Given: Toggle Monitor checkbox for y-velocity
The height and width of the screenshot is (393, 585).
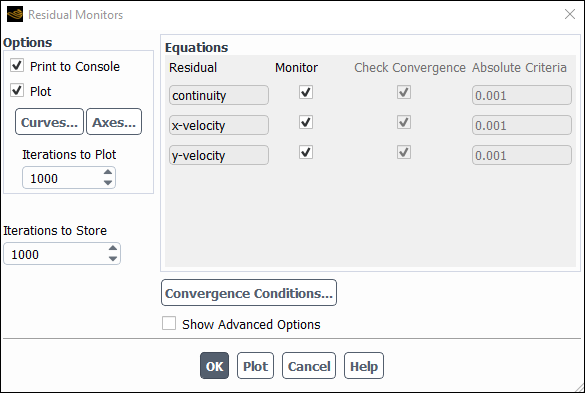Looking at the screenshot, I should [x=306, y=152].
